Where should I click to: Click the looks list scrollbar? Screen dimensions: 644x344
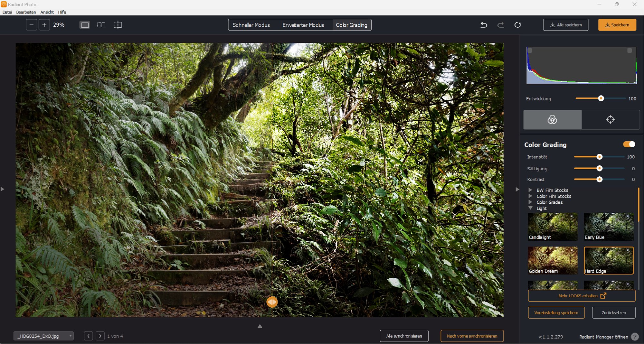tap(639, 205)
